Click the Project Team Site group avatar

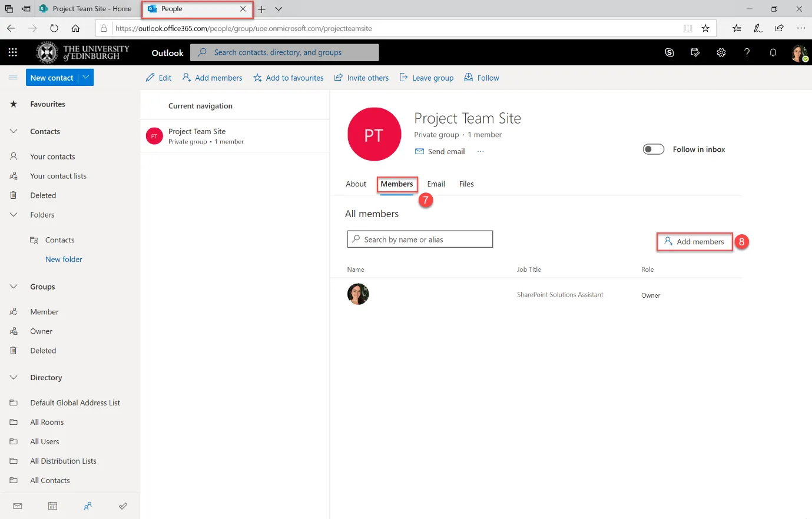click(x=374, y=134)
